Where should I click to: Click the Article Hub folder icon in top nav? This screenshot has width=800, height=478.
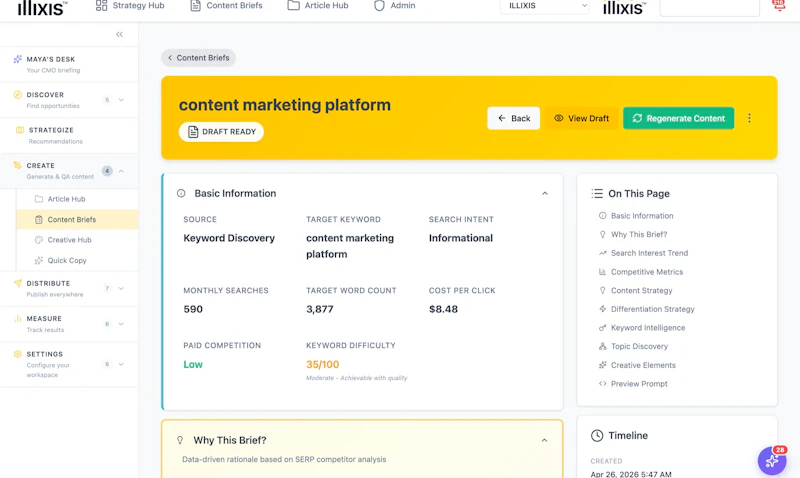pos(293,6)
